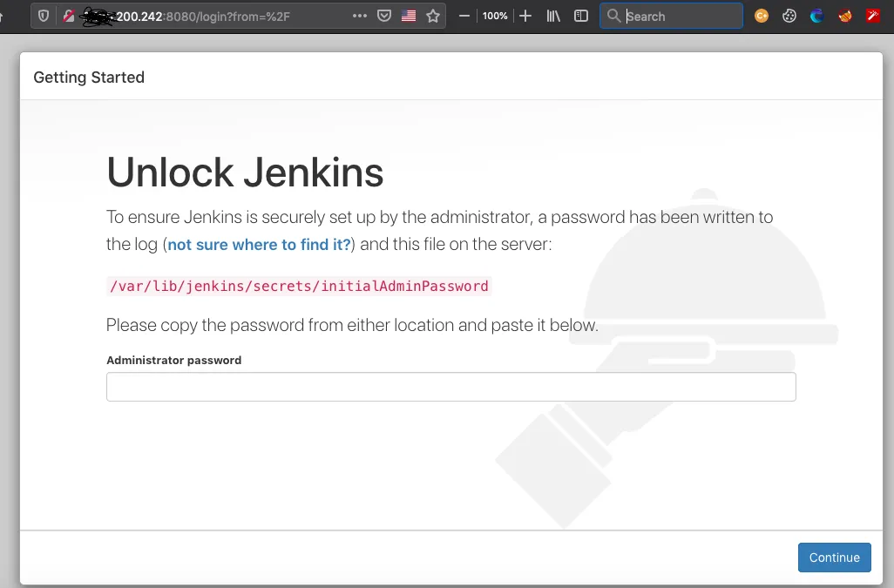Zoom in with the plus button
The width and height of the screenshot is (894, 588).
coord(525,16)
